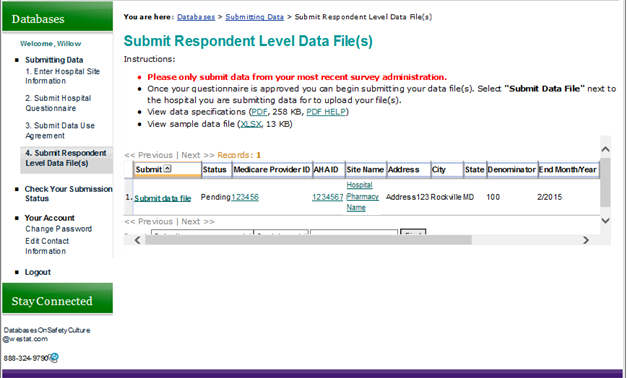Click bottom Previous pagination link

click(x=149, y=221)
